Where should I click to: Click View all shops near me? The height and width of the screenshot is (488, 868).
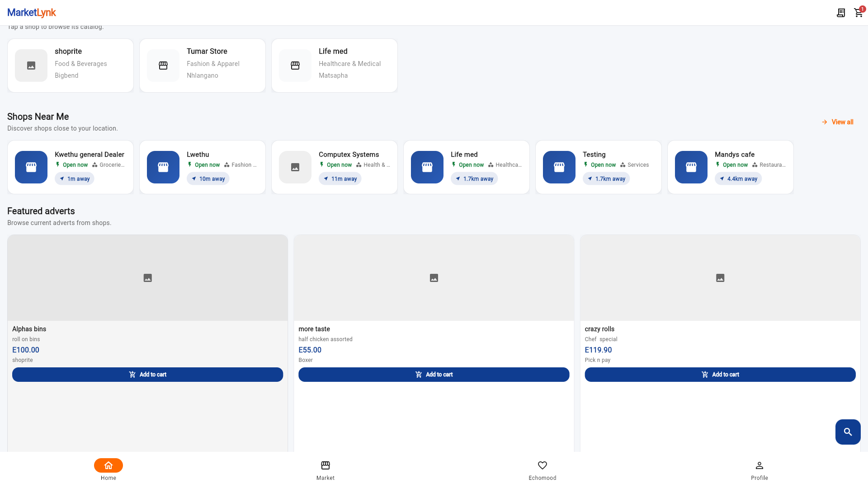point(837,122)
